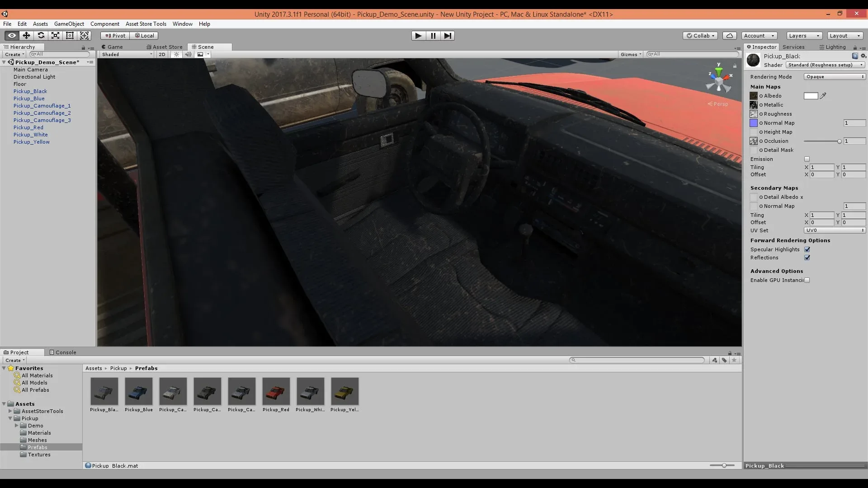
Task: Select the Move tool
Action: tap(26, 35)
